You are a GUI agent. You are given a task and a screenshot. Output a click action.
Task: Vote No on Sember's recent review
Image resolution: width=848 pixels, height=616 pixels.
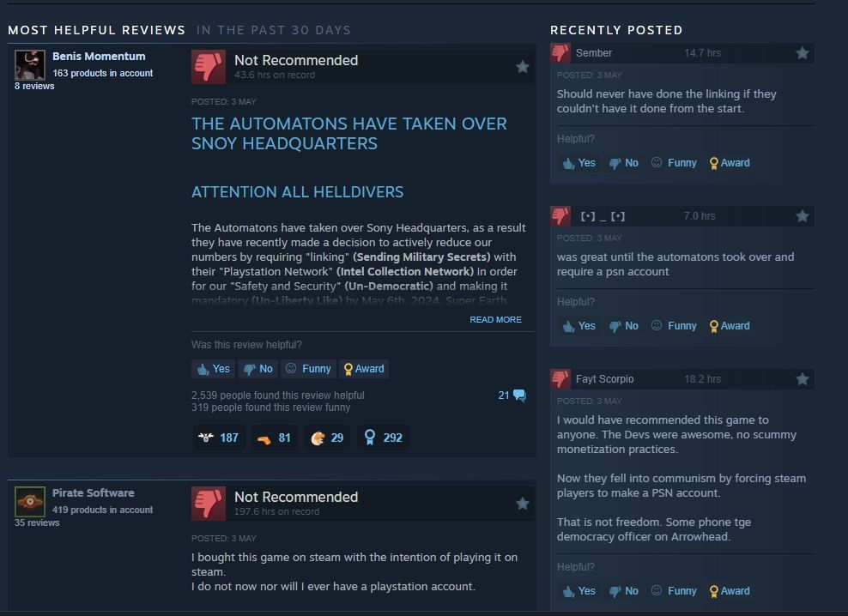click(624, 163)
